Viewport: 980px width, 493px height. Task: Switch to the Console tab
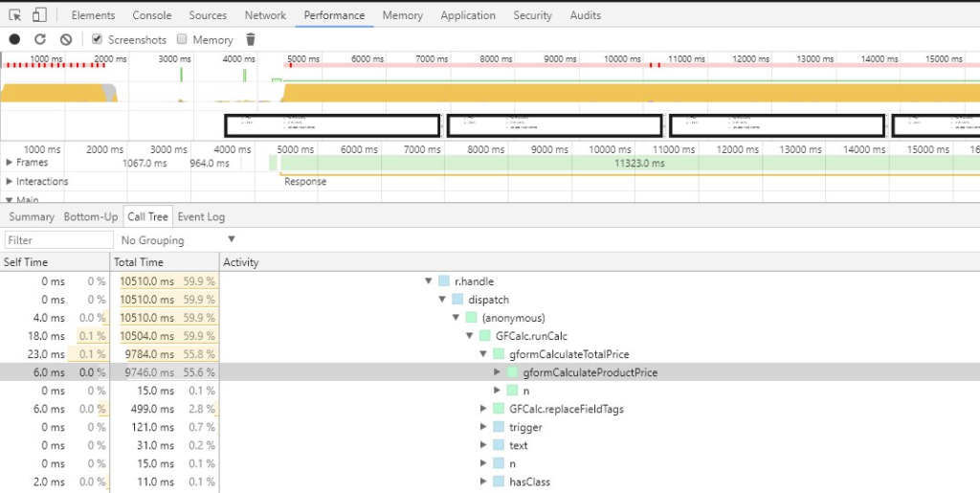(152, 15)
